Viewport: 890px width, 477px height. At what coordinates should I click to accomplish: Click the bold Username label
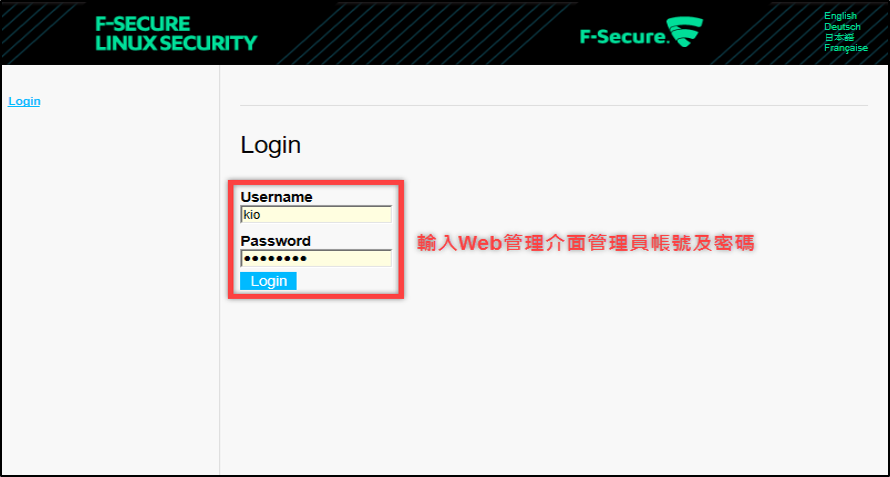coord(276,197)
